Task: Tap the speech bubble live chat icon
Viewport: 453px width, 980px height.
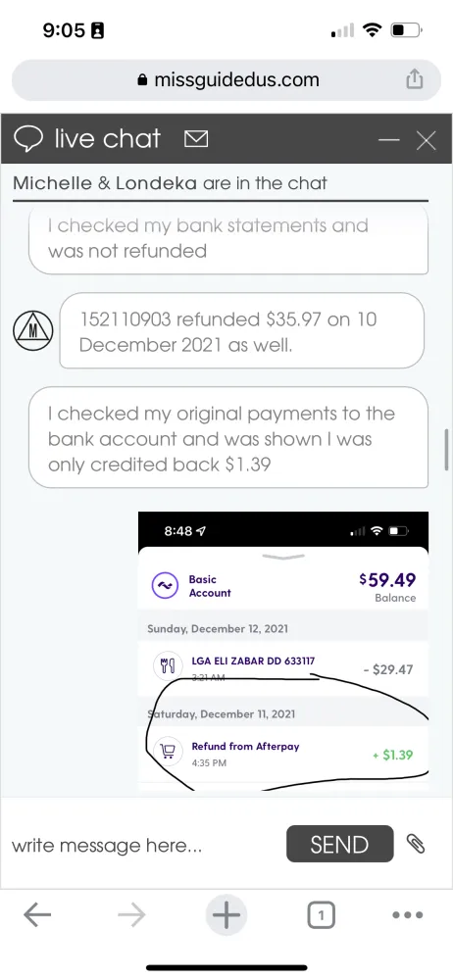Action: point(28,139)
